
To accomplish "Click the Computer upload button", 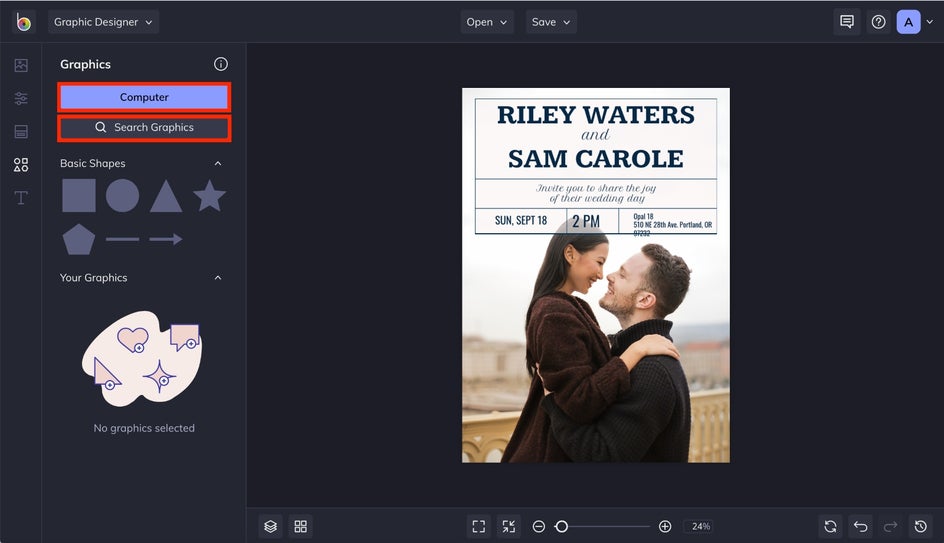I will tap(144, 97).
